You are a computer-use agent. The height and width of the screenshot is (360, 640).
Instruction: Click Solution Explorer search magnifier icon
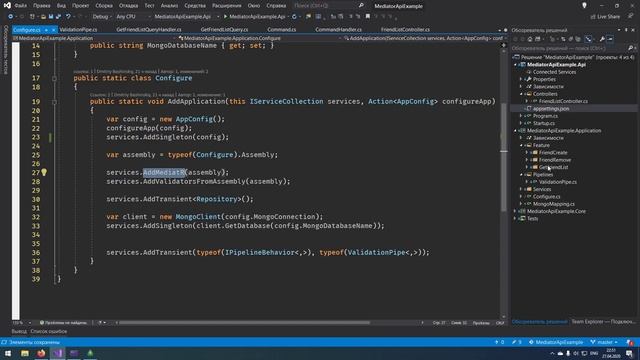630,48
